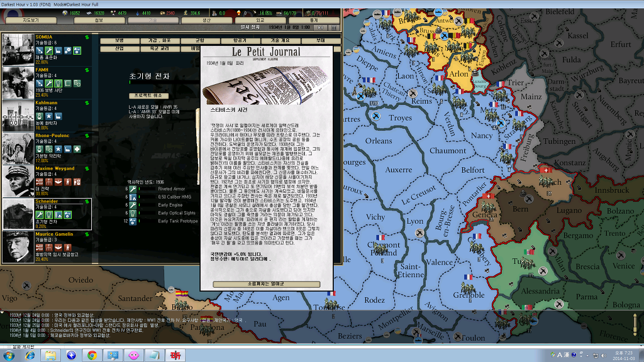The image size is (644, 362).
Task: Click Early Optical Sights bulb icon
Action: coord(133,213)
